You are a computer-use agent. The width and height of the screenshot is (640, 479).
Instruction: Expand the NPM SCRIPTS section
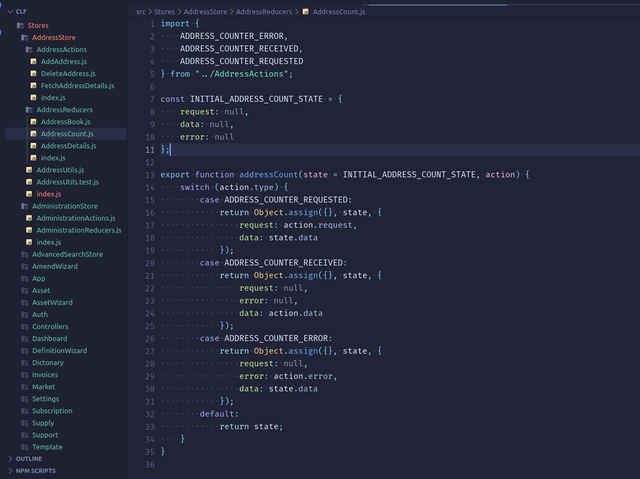click(35, 470)
